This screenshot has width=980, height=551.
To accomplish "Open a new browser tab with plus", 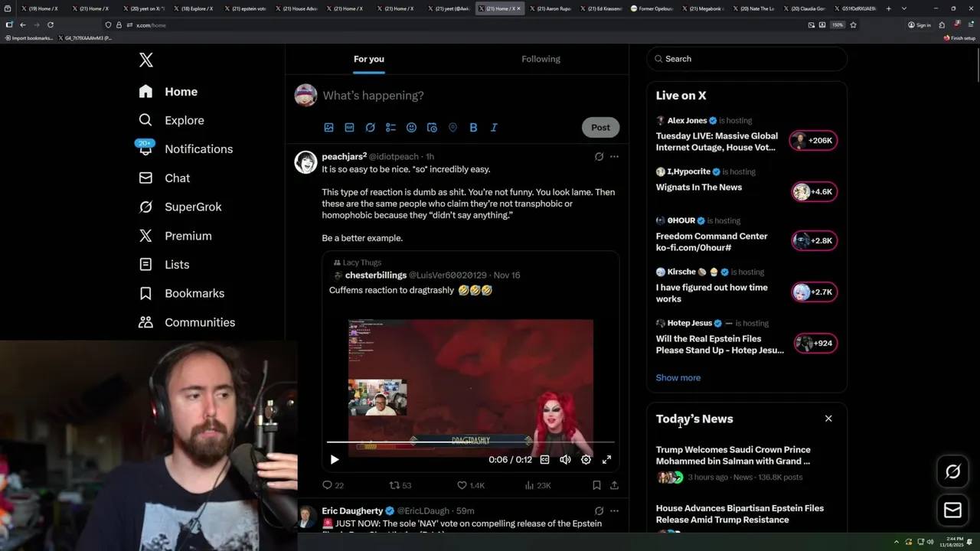I will [888, 8].
